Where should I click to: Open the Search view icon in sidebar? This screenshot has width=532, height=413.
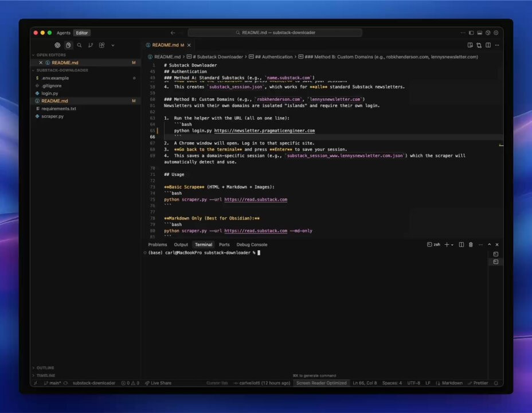tap(79, 45)
